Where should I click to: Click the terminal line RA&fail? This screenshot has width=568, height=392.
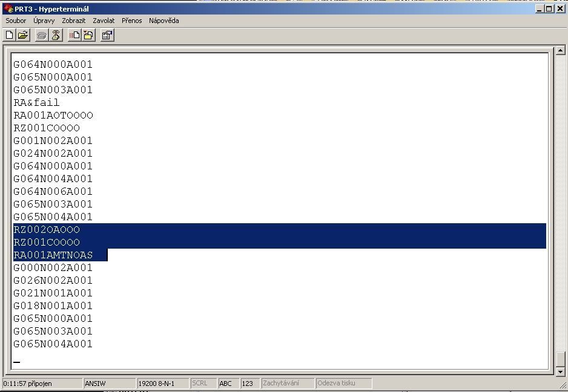coord(36,103)
